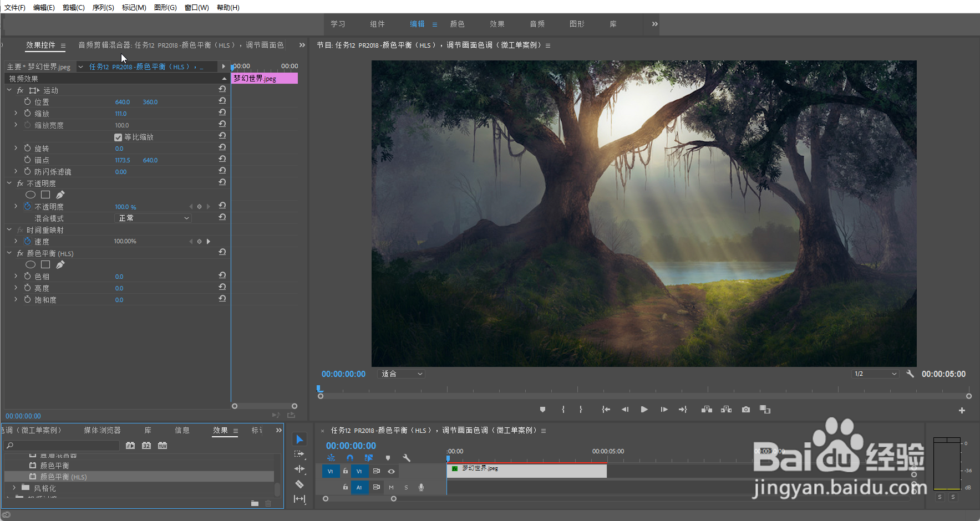
Task: Toggle the Color Balance (HLS) fx switch
Action: pyautogui.click(x=20, y=253)
